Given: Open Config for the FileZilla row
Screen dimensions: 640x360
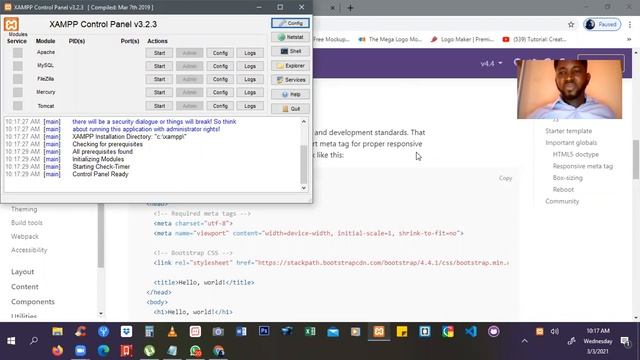Looking at the screenshot, I should point(220,79).
